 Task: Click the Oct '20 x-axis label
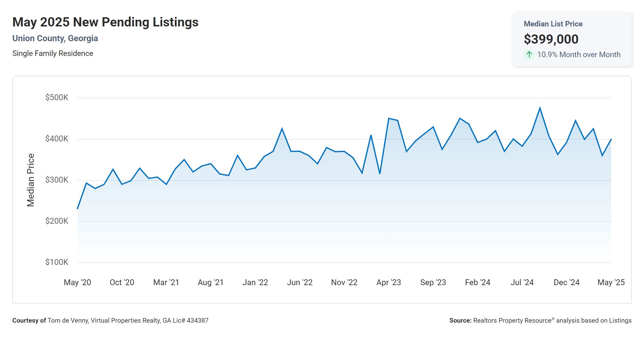coord(122,282)
